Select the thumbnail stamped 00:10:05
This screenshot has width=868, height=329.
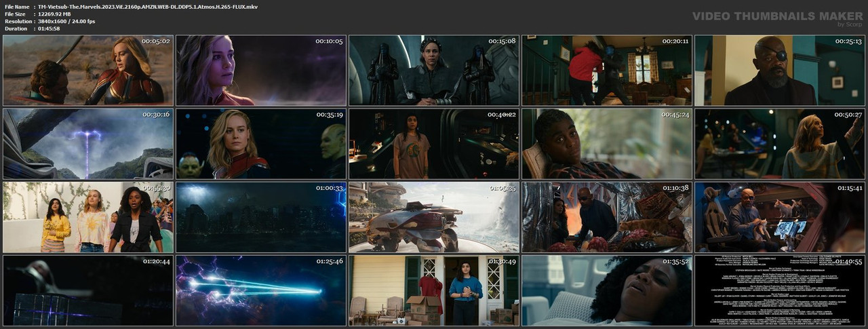pos(260,70)
